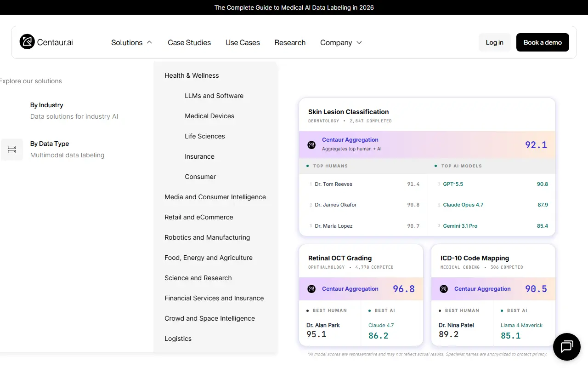Open the Research nav item
This screenshot has width=588, height=368.
pyautogui.click(x=290, y=42)
